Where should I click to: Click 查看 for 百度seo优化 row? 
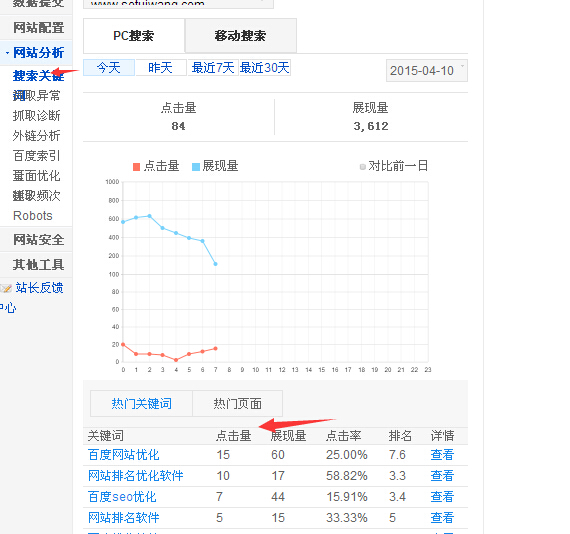pyautogui.click(x=442, y=497)
